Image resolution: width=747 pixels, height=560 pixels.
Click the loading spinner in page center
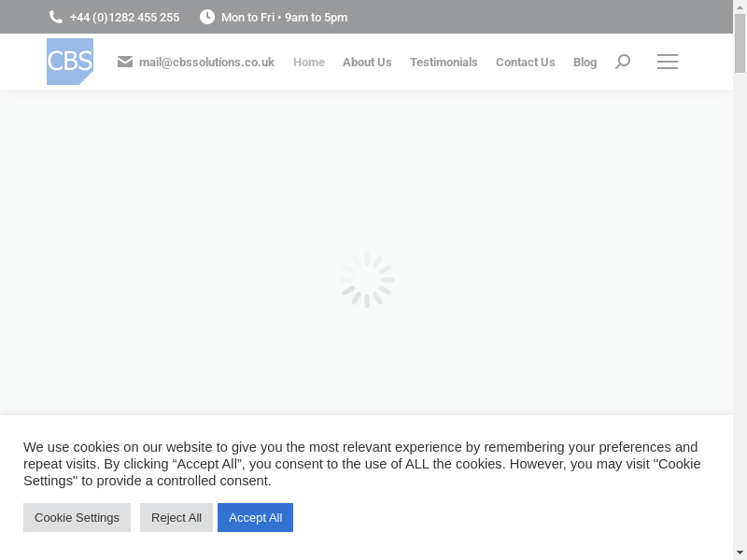pyautogui.click(x=367, y=279)
